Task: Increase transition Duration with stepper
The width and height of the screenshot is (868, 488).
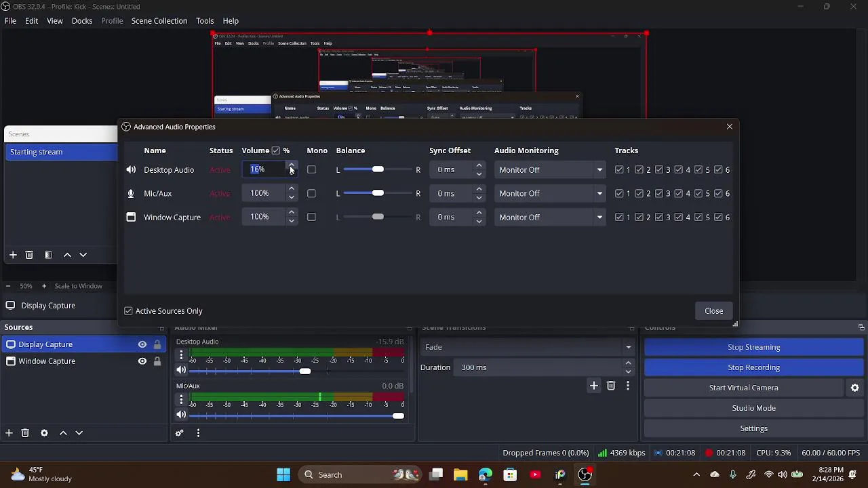Action: [x=628, y=363]
